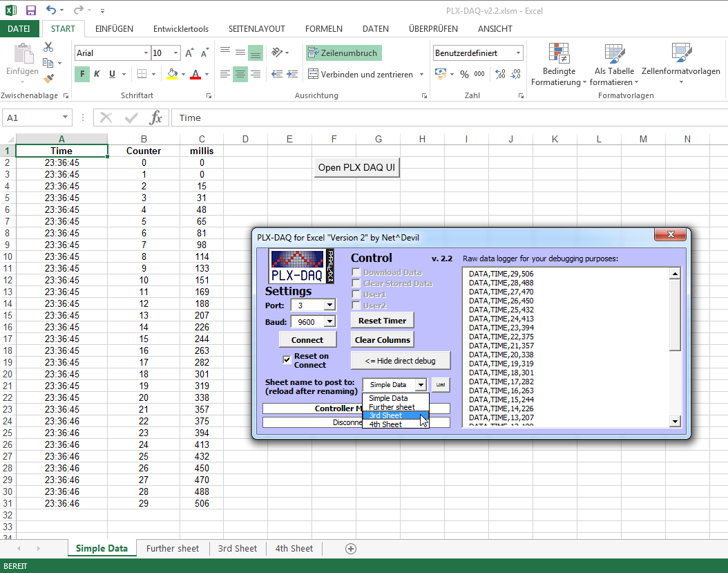Image resolution: width=728 pixels, height=573 pixels.
Task: Toggle User2 checkbox
Action: tap(356, 306)
